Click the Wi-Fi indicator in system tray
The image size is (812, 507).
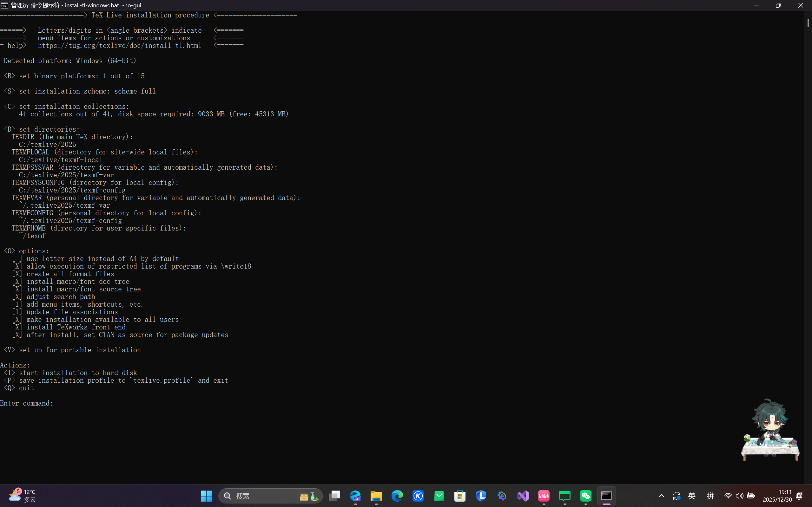coord(728,496)
